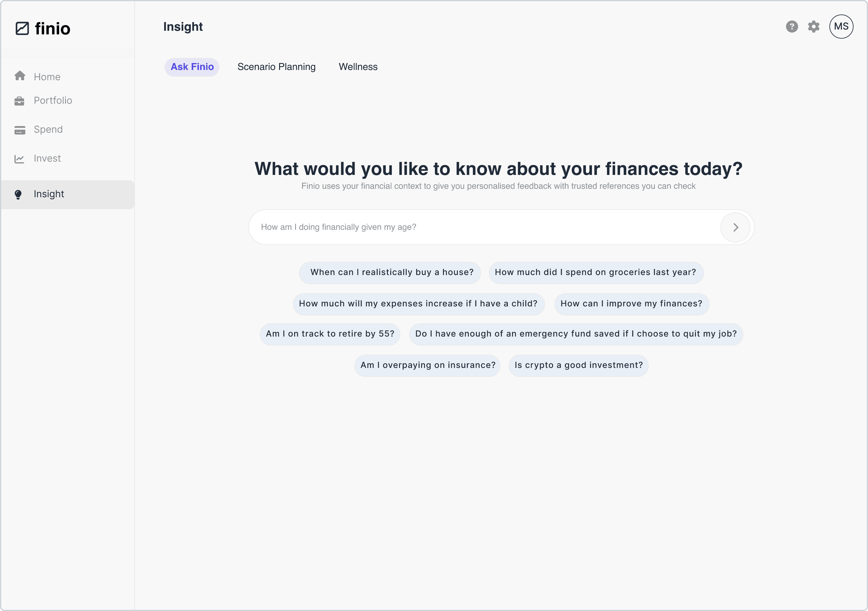Select the Ask Finio tab
This screenshot has width=868, height=611.
tap(192, 67)
